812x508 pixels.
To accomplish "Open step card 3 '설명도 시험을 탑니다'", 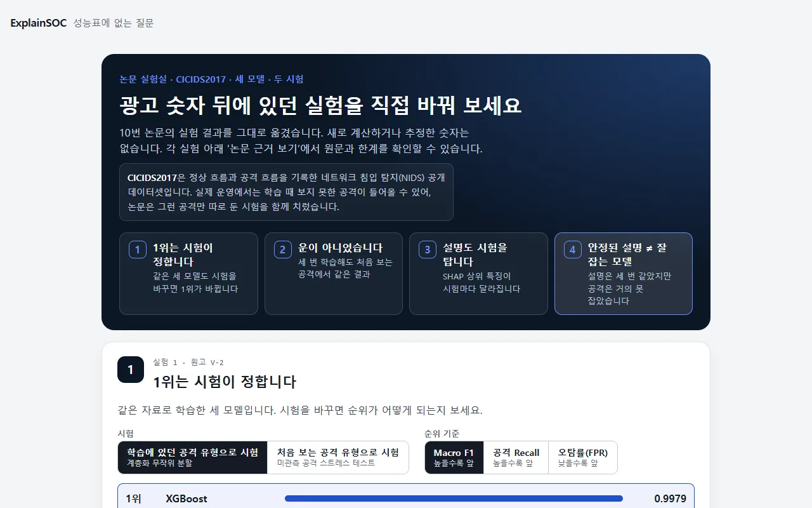I will pos(478,274).
